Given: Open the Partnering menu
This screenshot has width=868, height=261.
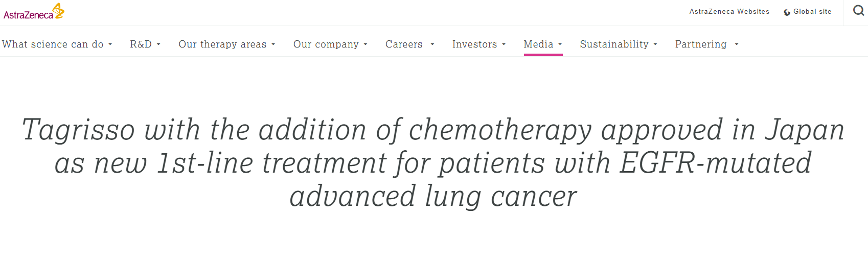Looking at the screenshot, I should tap(707, 44).
